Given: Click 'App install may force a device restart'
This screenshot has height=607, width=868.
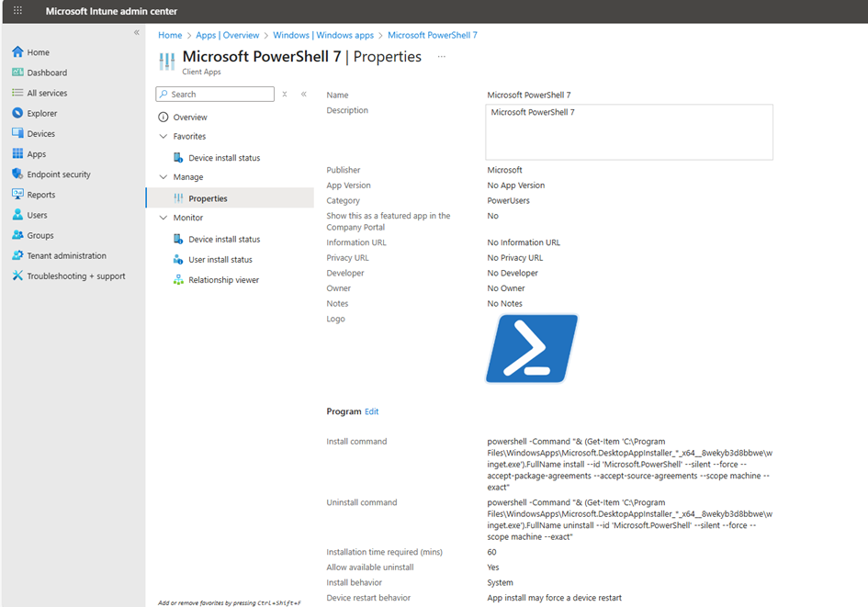Looking at the screenshot, I should pyautogui.click(x=554, y=598).
